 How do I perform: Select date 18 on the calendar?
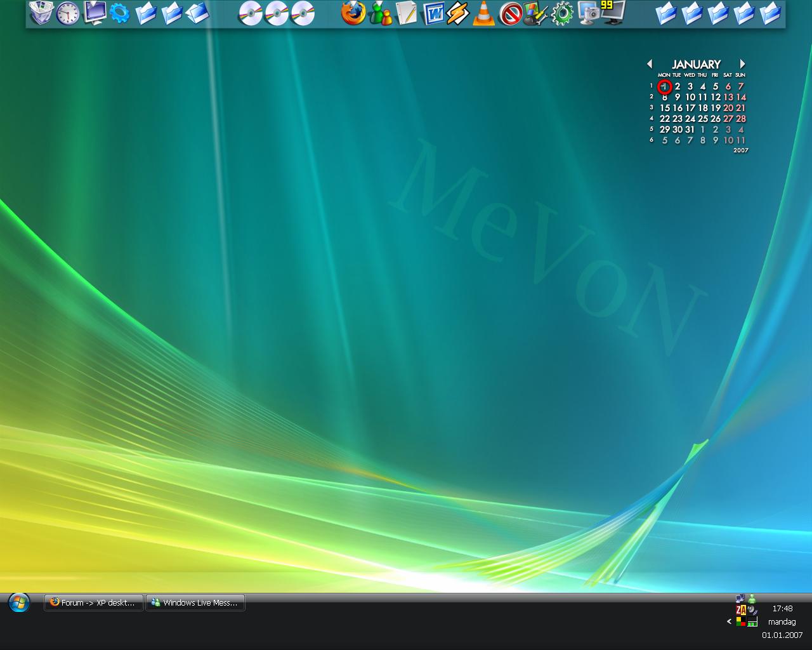click(703, 108)
